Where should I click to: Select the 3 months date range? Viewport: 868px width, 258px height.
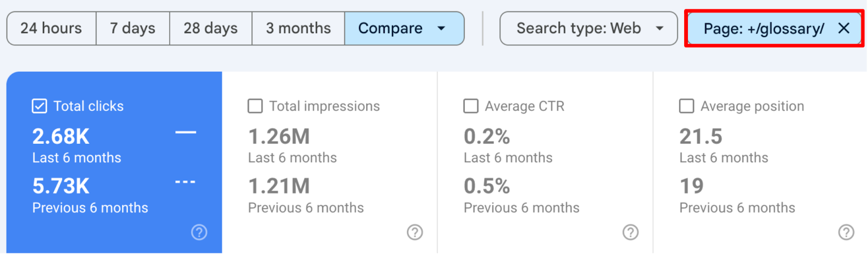[x=298, y=28]
